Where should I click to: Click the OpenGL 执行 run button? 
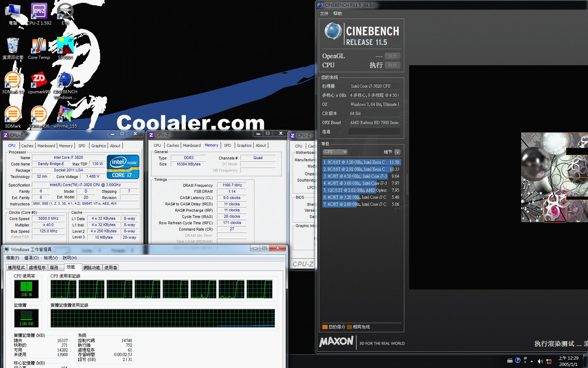click(x=392, y=56)
